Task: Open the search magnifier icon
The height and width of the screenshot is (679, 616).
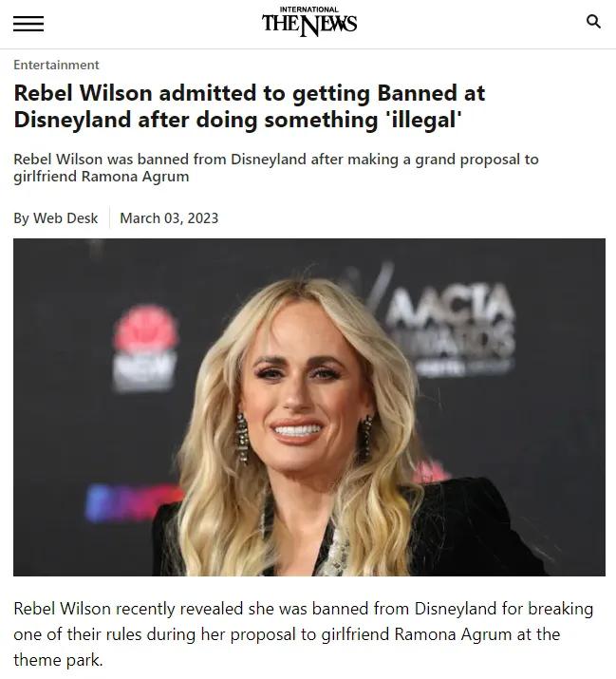Action: (x=593, y=21)
